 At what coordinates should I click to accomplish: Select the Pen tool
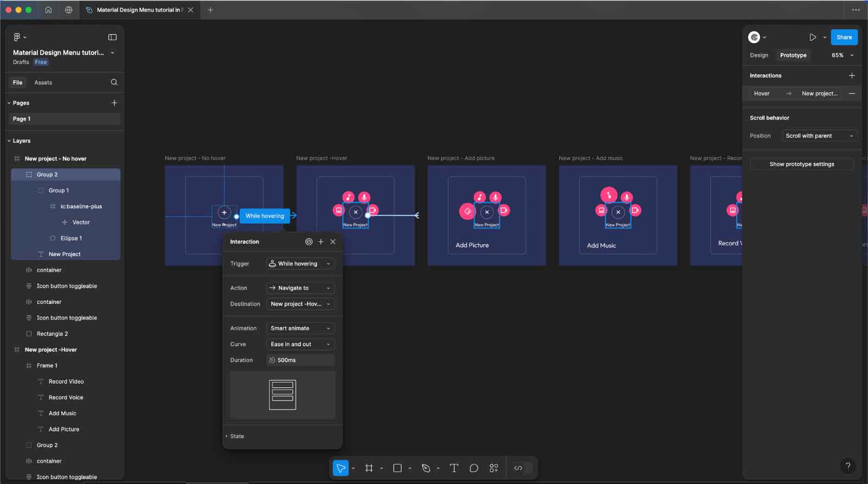426,468
